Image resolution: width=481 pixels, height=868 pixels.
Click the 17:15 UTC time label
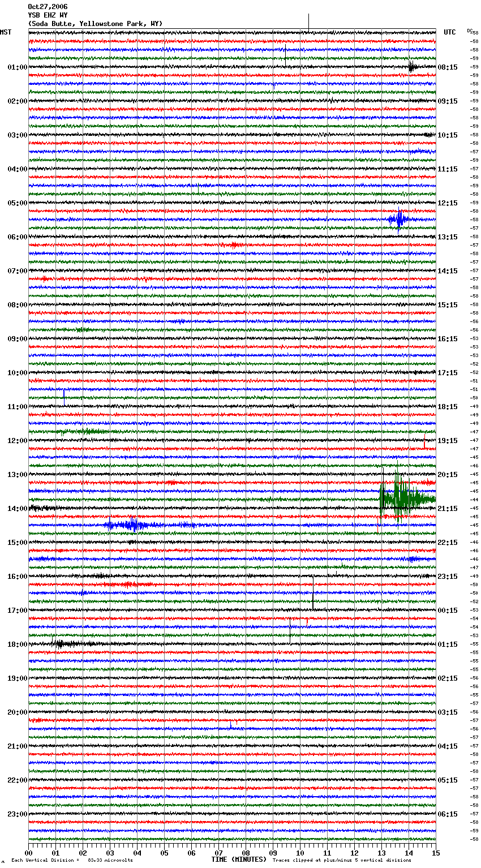(x=448, y=373)
